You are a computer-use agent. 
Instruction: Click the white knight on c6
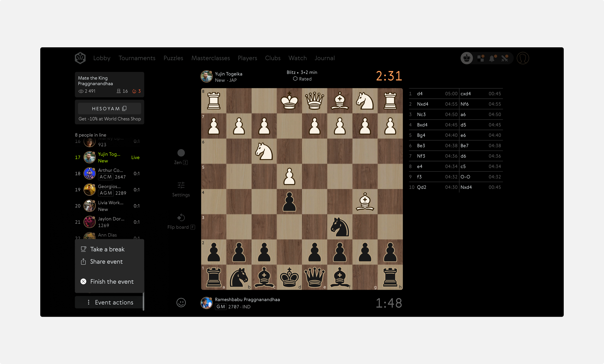(x=264, y=151)
